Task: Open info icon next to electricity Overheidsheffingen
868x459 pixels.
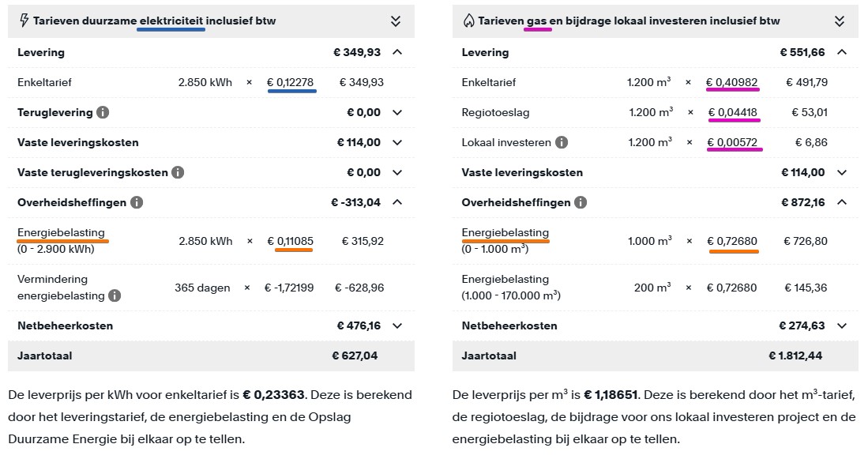Action: pyautogui.click(x=135, y=202)
